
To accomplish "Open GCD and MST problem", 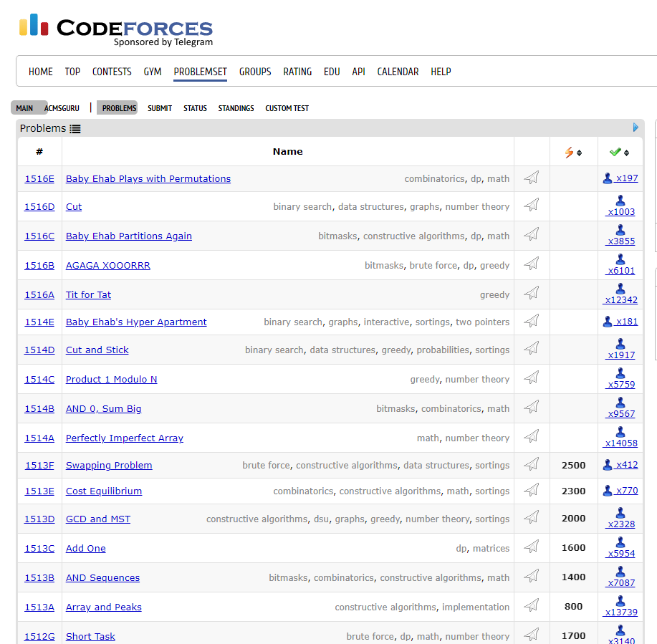I will pyautogui.click(x=98, y=519).
